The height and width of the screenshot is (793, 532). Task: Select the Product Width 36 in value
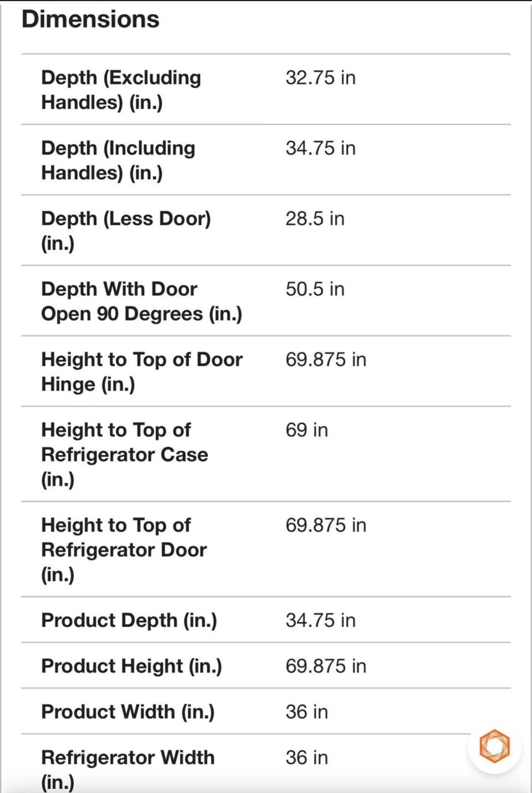(x=307, y=712)
